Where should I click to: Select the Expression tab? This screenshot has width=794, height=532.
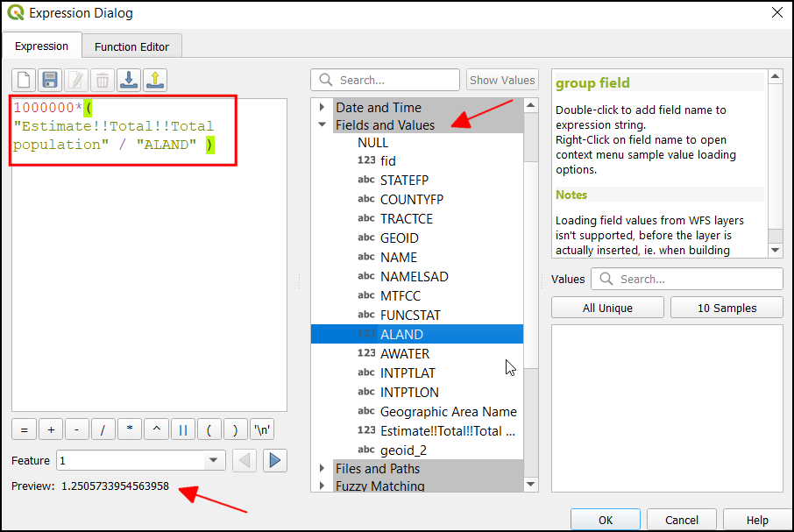pos(41,46)
